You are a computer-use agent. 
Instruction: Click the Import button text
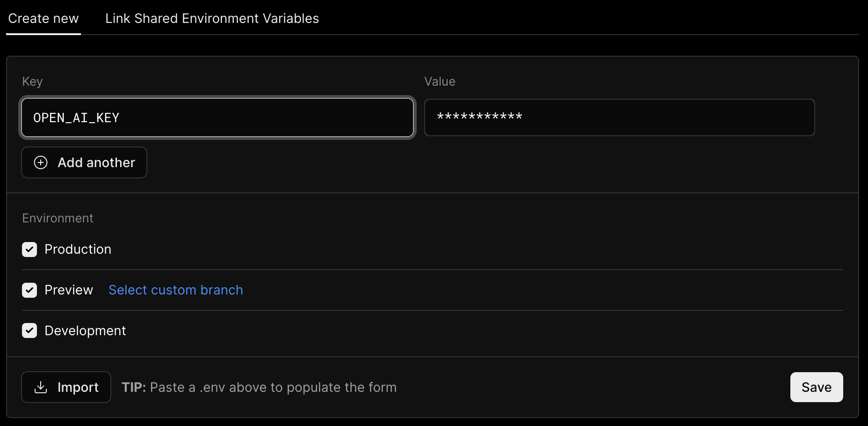78,387
